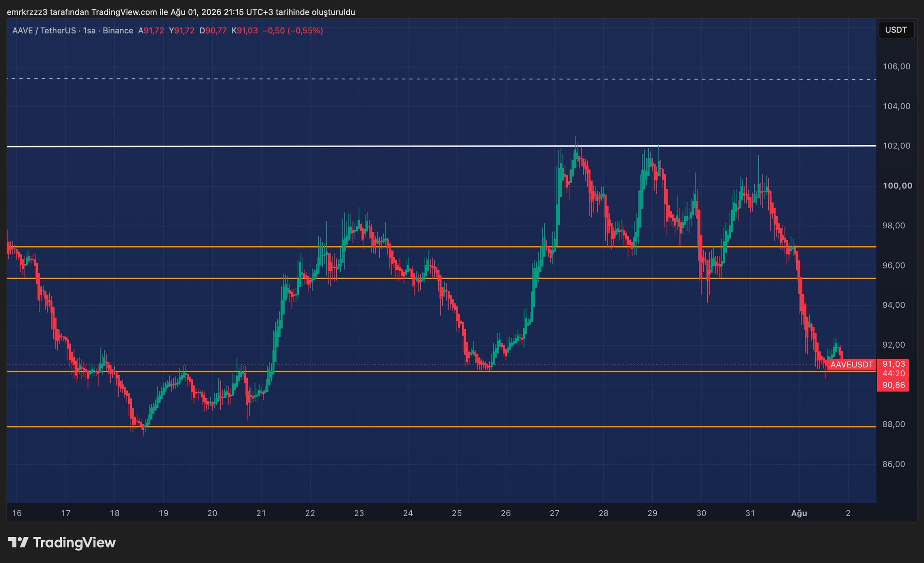Click the bold 100,00 price axis label
Viewport: 924px width, 563px height.
click(x=897, y=185)
